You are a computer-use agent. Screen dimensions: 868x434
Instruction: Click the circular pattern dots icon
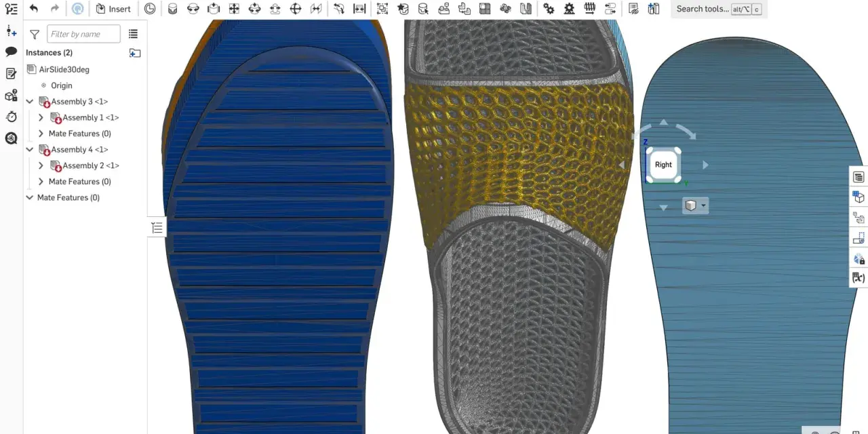pos(505,9)
